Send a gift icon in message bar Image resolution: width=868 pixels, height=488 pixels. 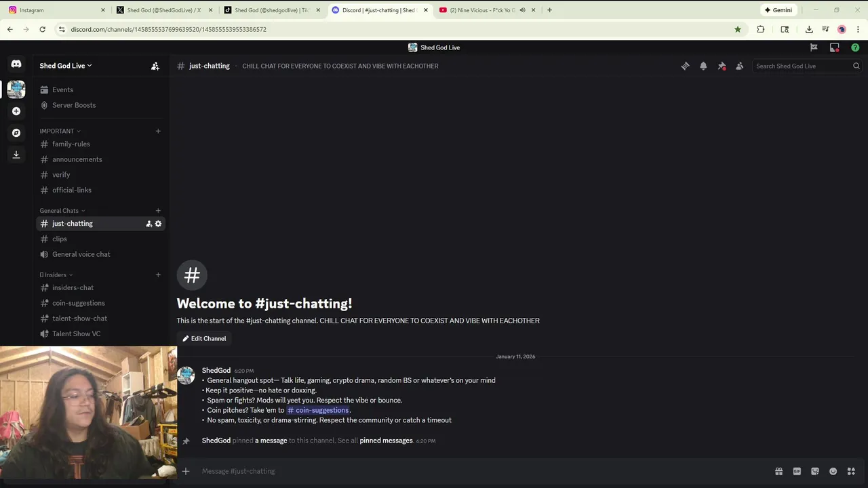778,471
